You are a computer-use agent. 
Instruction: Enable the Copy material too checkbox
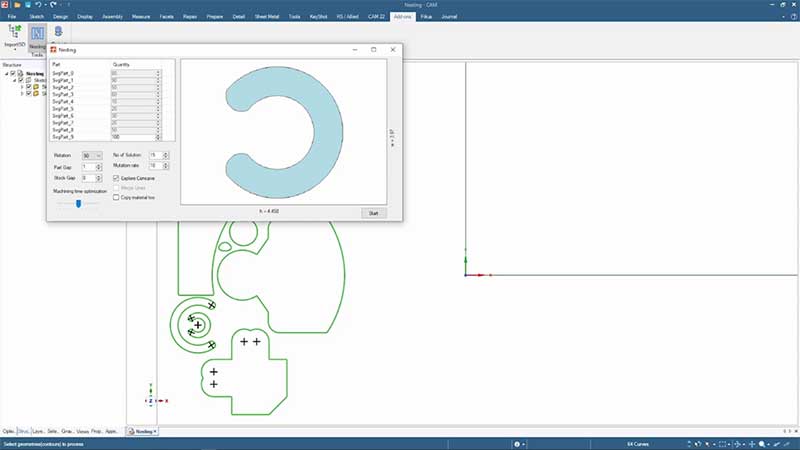pos(116,198)
